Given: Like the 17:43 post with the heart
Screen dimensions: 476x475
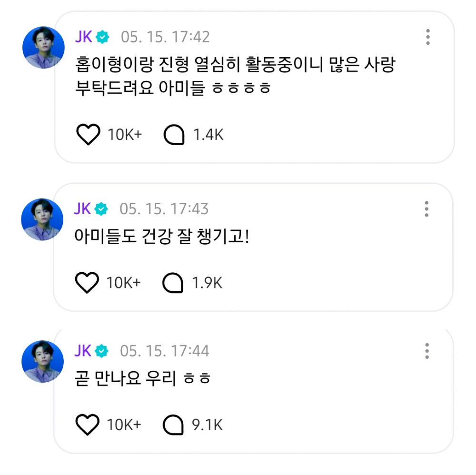Looking at the screenshot, I should coord(87,283).
